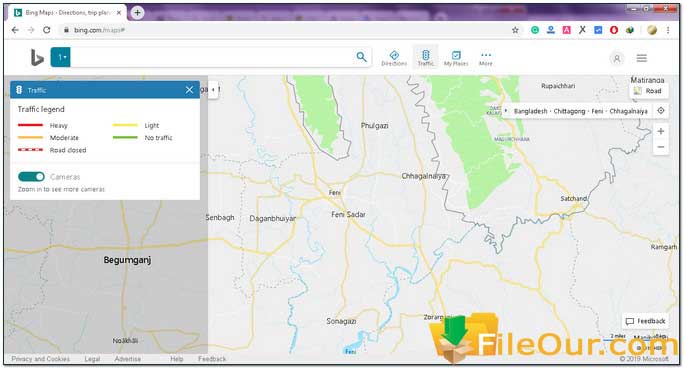Expand the Bangladesh location breadcrumb arrow
The image size is (684, 369).
pyautogui.click(x=506, y=111)
